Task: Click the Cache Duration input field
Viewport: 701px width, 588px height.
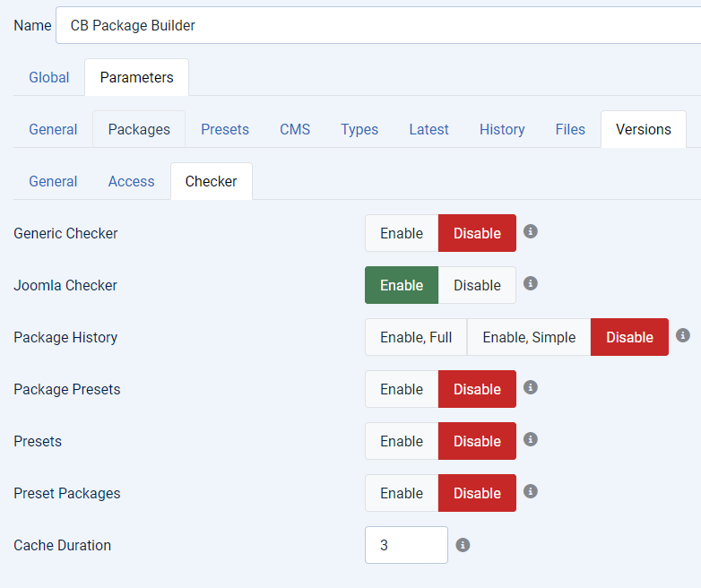Action: (406, 545)
